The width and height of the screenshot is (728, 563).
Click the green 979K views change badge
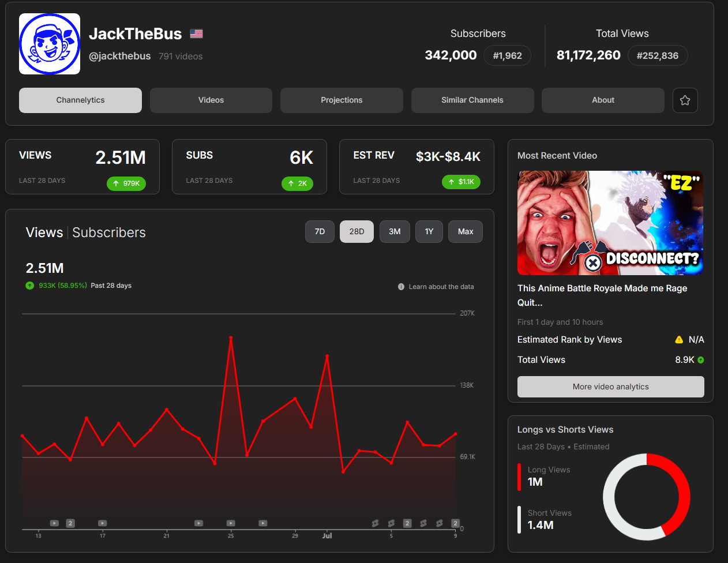(126, 183)
